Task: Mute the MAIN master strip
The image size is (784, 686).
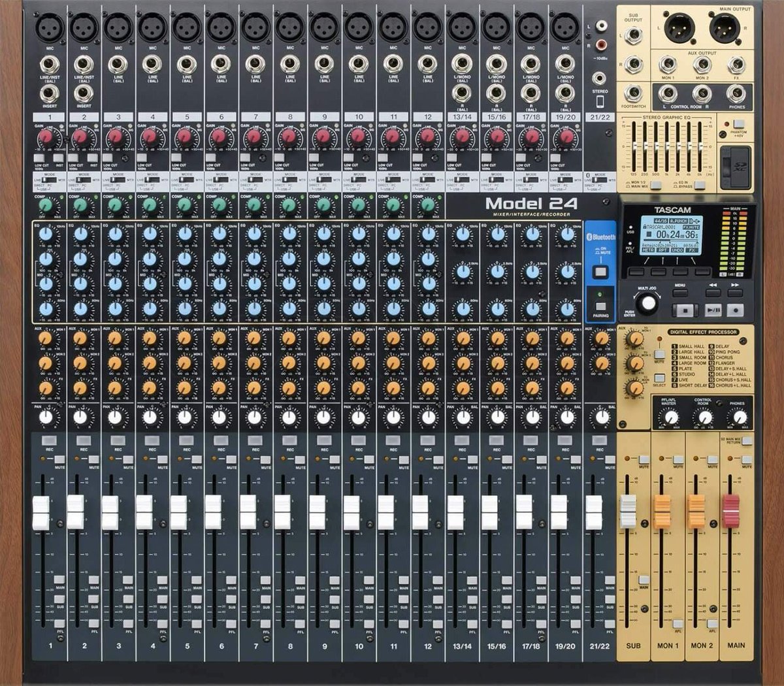Action: pos(747,460)
